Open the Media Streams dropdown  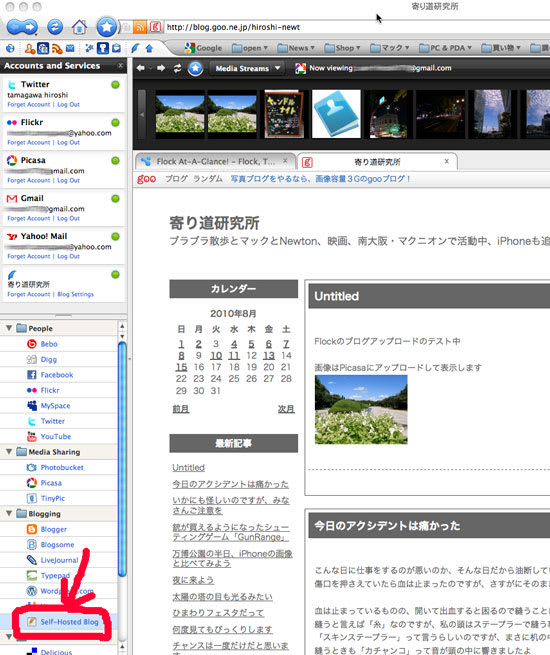coord(248,68)
